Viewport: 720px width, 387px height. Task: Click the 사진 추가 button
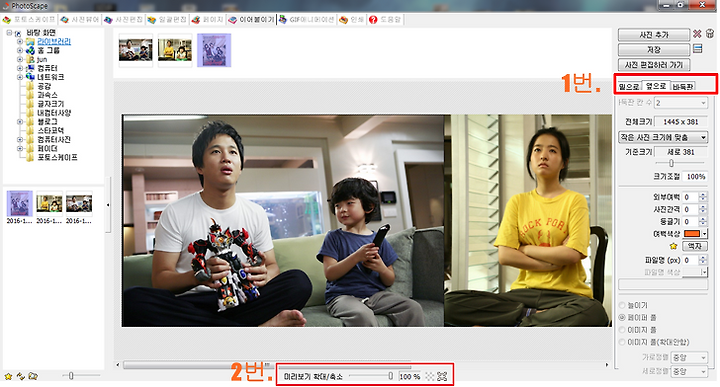pos(654,35)
